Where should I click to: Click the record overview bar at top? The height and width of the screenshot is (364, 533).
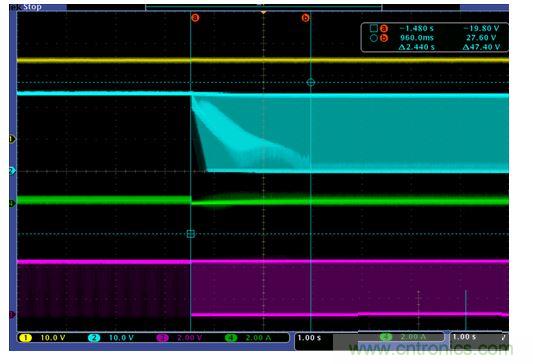[263, 7]
